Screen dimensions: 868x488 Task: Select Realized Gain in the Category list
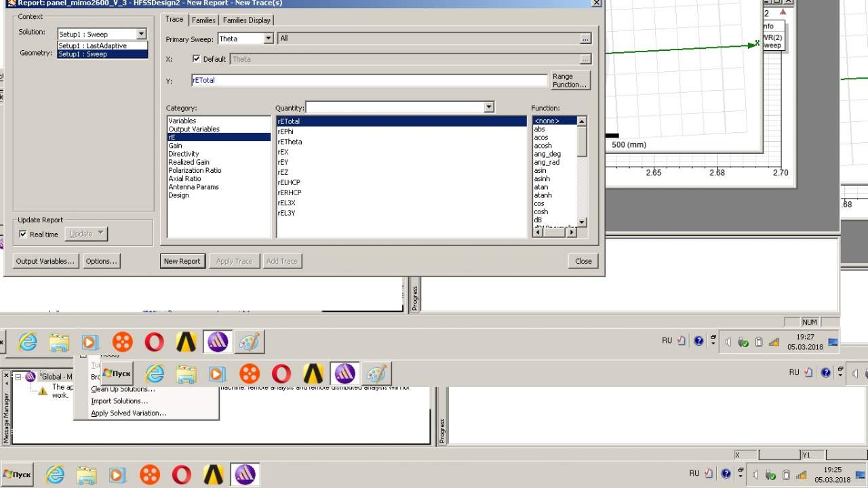click(189, 162)
